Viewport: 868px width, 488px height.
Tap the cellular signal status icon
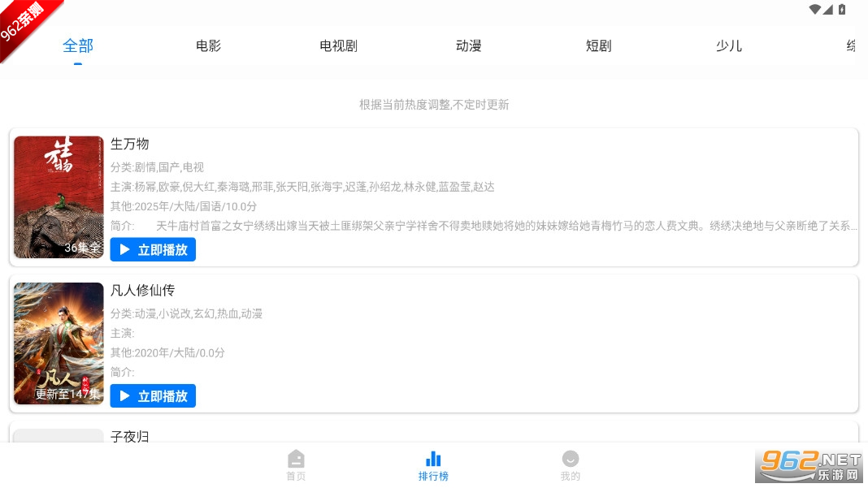pos(827,10)
